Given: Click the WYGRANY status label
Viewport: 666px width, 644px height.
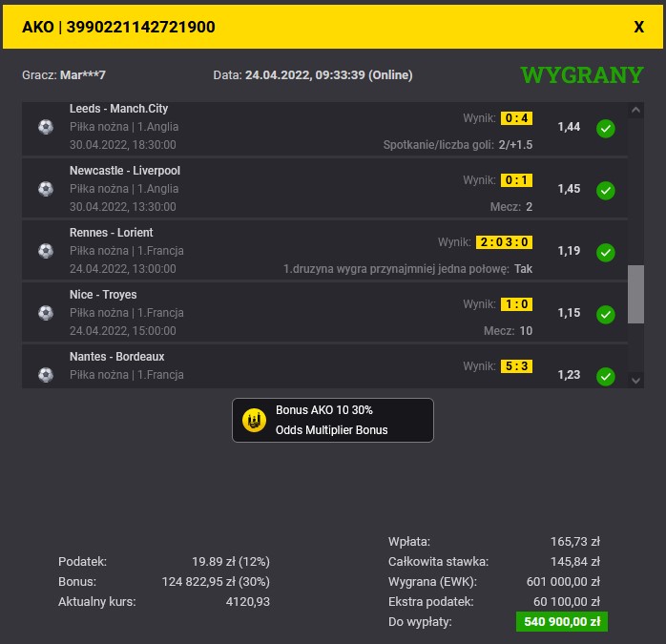Looking at the screenshot, I should 582,74.
